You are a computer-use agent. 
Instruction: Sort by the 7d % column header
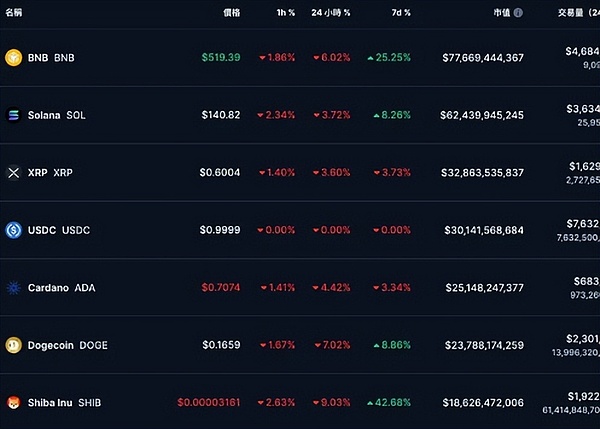[x=398, y=13]
